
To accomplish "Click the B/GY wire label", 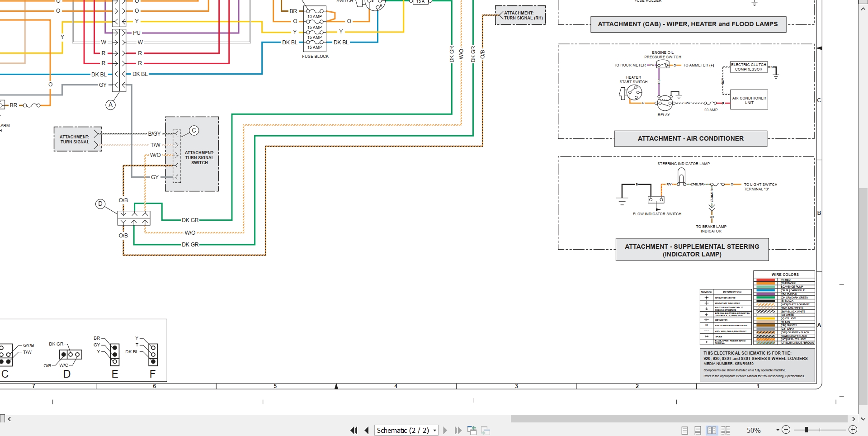I will (154, 134).
